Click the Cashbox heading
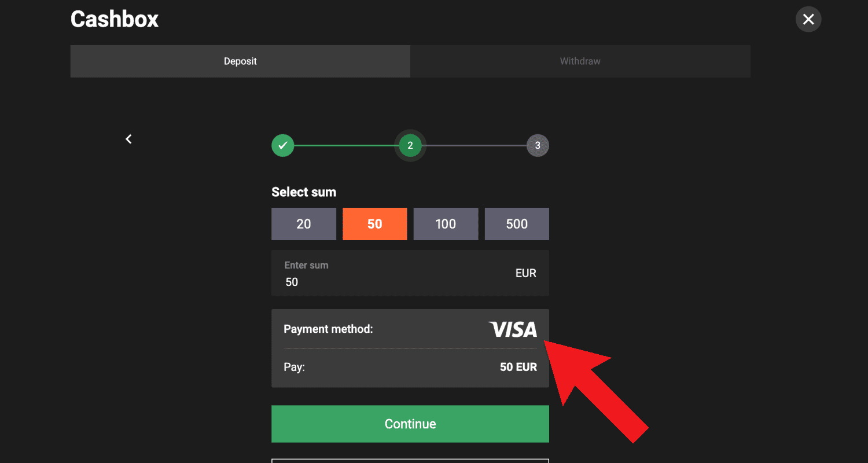 [x=115, y=19]
